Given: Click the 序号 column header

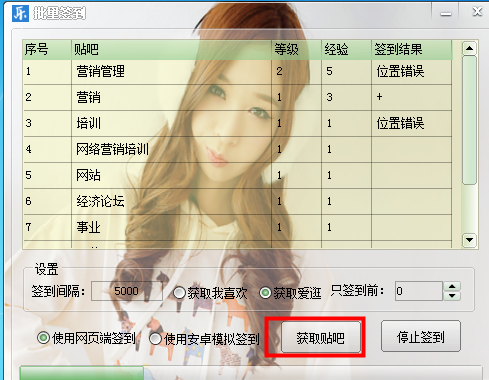Looking at the screenshot, I should (47, 50).
